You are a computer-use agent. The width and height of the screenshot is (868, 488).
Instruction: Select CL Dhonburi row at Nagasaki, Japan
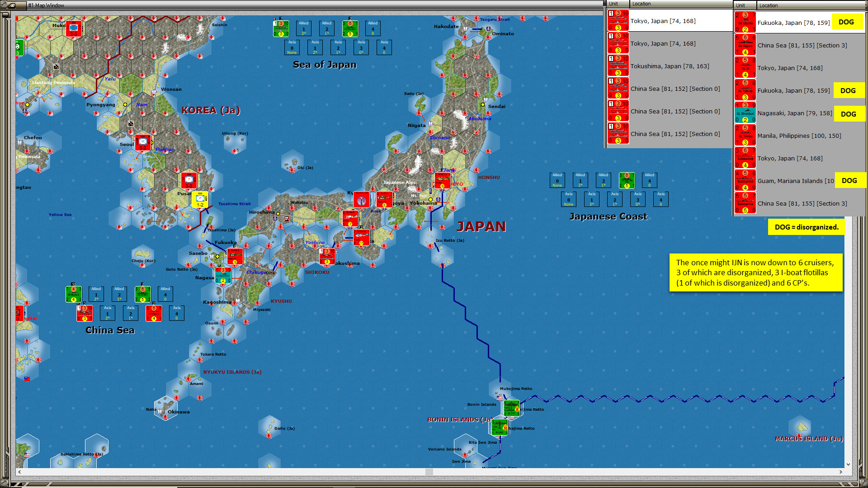pyautogui.click(x=799, y=113)
